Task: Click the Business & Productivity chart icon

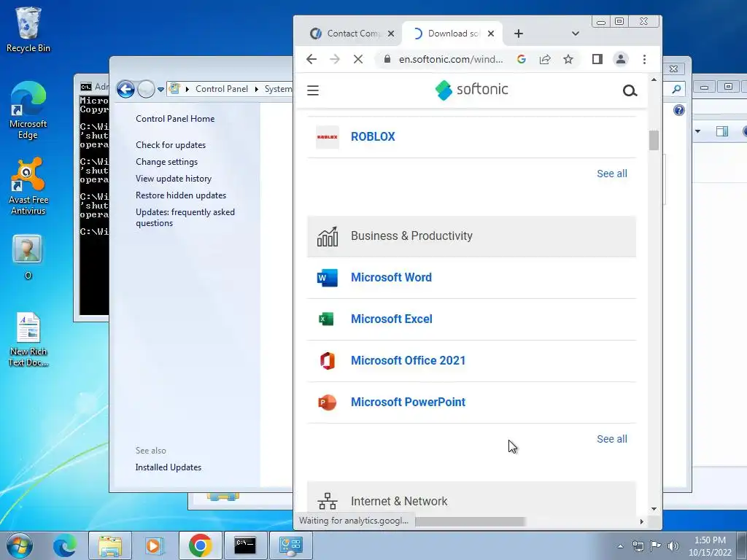Action: (x=328, y=236)
